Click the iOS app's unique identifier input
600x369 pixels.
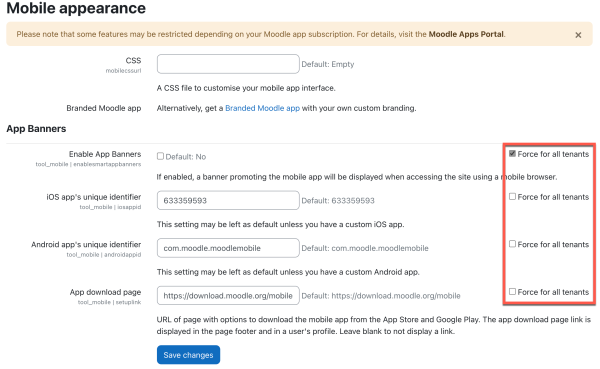coord(228,200)
